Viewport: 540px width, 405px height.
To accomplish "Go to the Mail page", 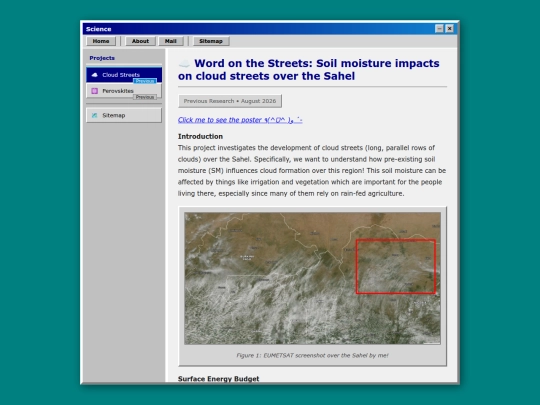I will 170,41.
